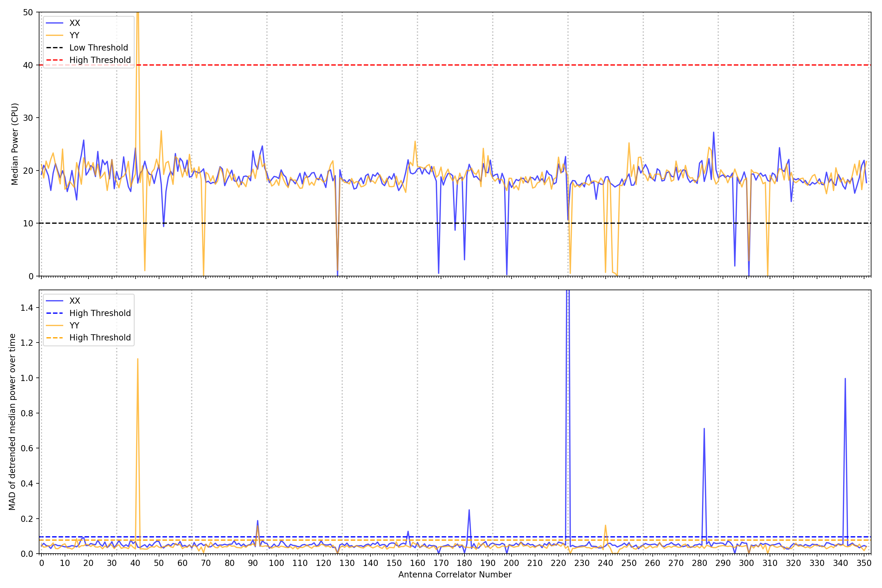
Task: Click the Antenna Correlator Number axis label
Action: click(x=455, y=574)
